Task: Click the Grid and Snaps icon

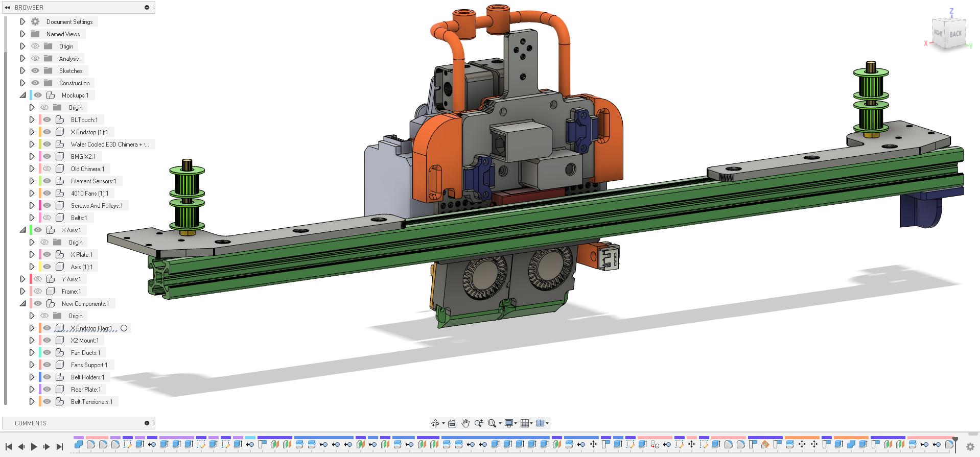Action: point(525,423)
